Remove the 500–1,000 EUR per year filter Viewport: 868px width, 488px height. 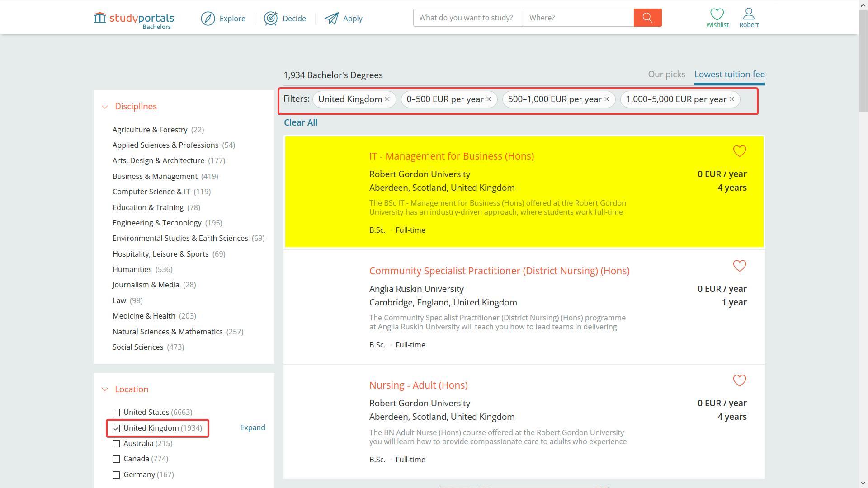[607, 99]
